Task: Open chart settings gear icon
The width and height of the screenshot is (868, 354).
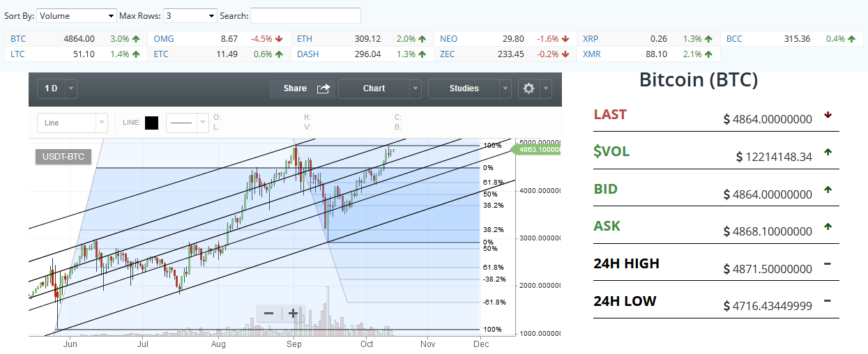Action: (529, 88)
